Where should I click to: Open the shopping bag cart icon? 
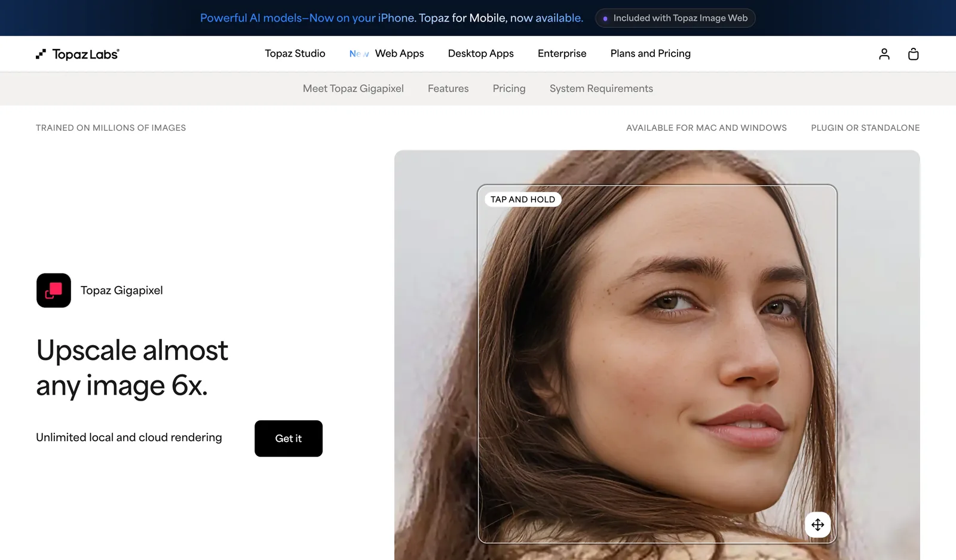(x=913, y=54)
